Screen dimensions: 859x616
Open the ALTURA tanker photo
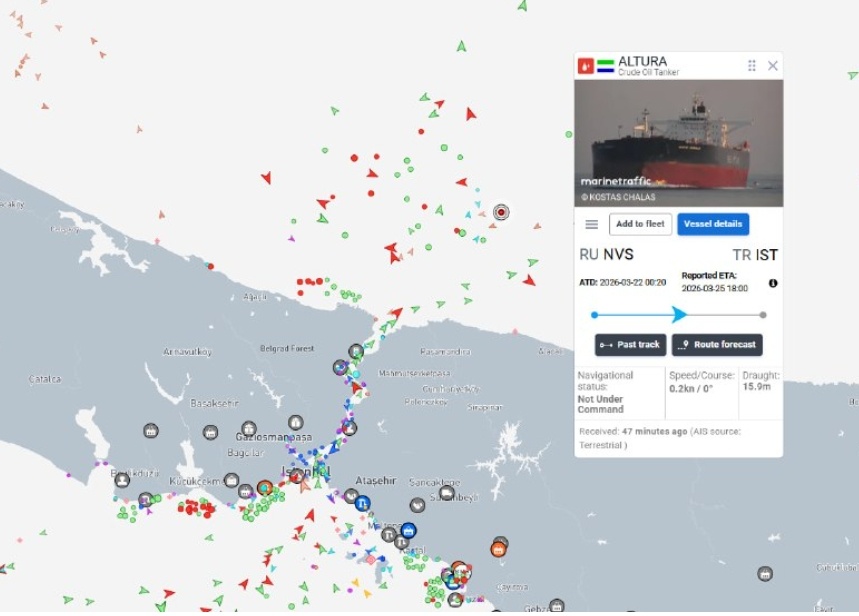(x=678, y=143)
